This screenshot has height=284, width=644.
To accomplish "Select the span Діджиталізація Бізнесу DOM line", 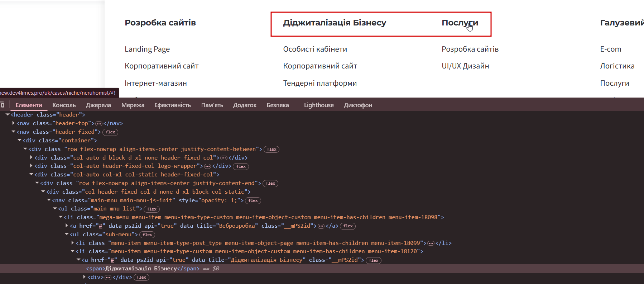I will (x=322, y=269).
